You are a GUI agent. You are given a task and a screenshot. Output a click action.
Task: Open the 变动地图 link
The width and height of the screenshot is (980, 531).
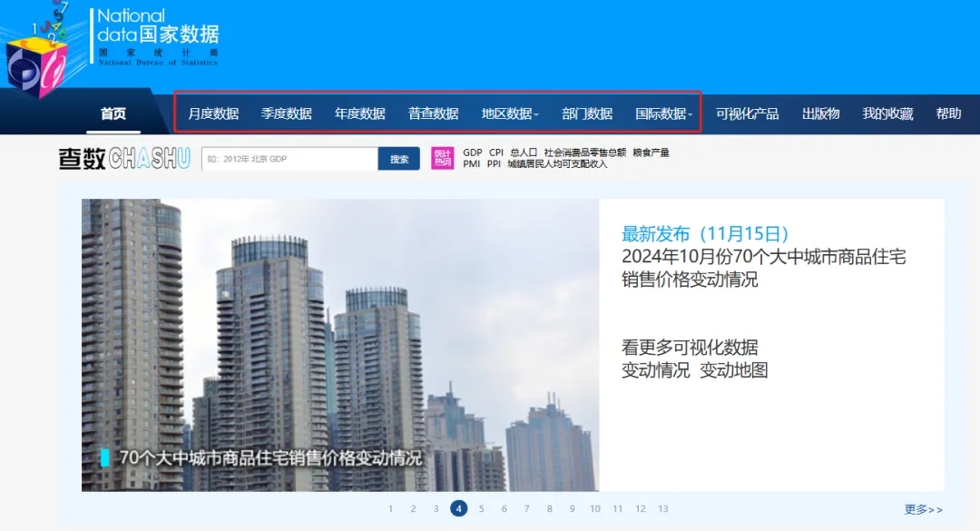734,370
